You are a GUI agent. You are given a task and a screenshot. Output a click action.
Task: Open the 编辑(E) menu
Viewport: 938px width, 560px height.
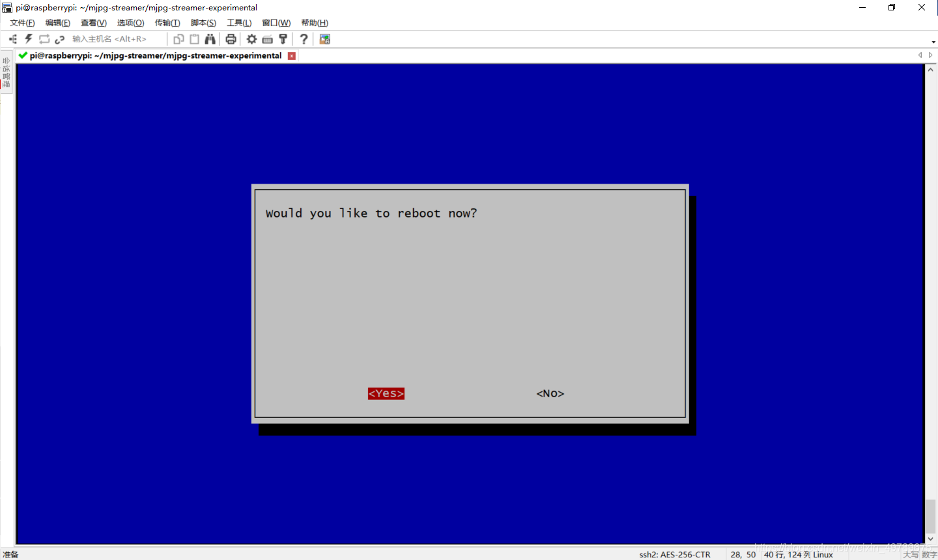click(58, 23)
